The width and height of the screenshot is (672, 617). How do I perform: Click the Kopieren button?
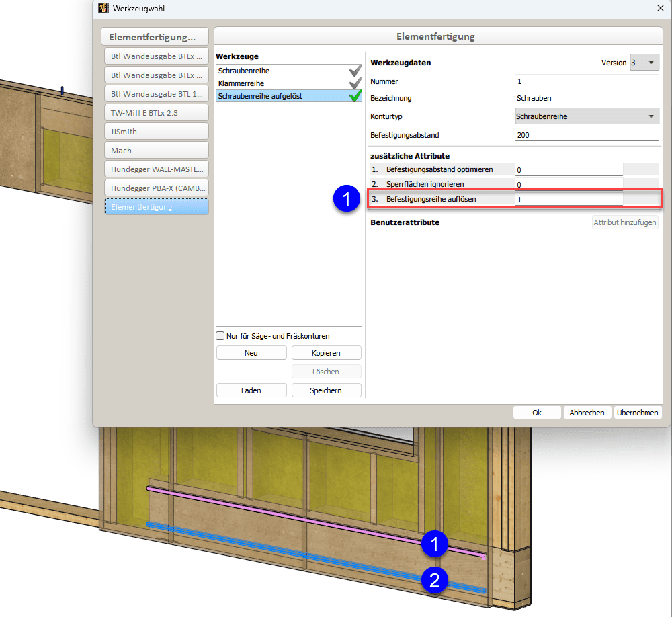(x=326, y=353)
